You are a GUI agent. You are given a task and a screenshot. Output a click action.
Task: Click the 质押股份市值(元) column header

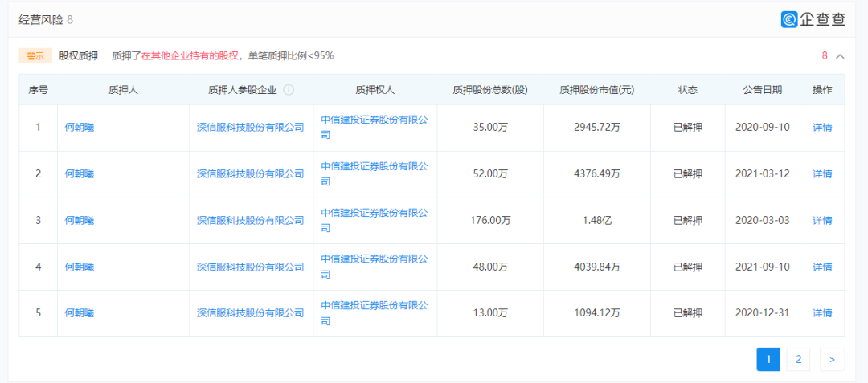coord(596,90)
